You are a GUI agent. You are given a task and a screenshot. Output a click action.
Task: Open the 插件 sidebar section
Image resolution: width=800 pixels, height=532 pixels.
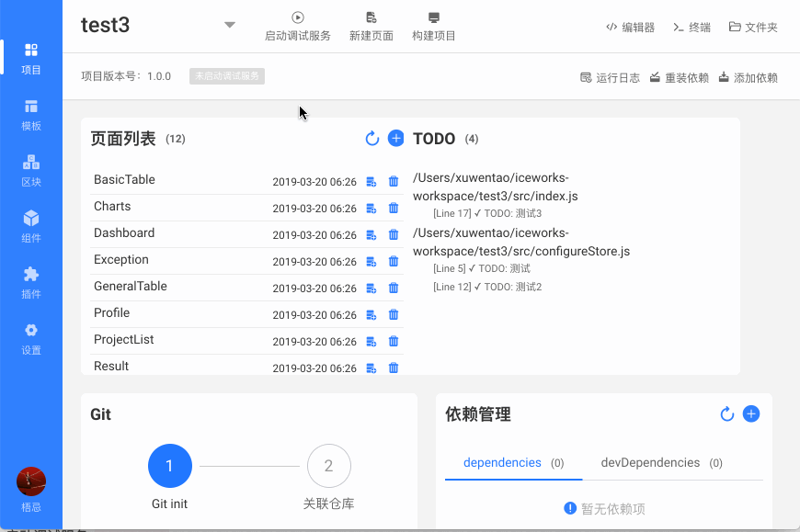(31, 283)
